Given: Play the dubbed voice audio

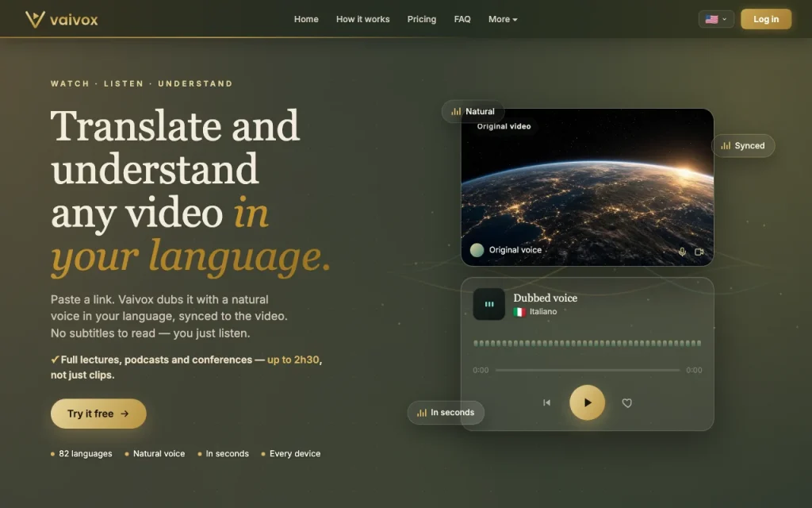Looking at the screenshot, I should (587, 402).
